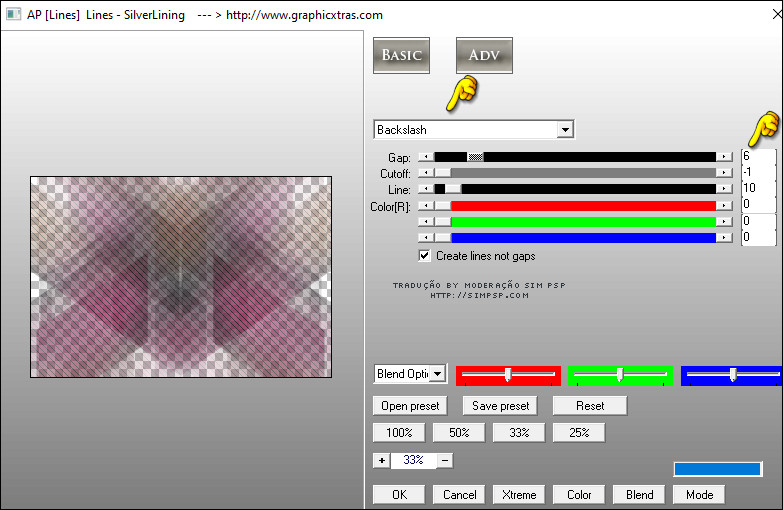The height and width of the screenshot is (510, 783).
Task: Expand the Backslash line type dropdown
Action: click(565, 130)
